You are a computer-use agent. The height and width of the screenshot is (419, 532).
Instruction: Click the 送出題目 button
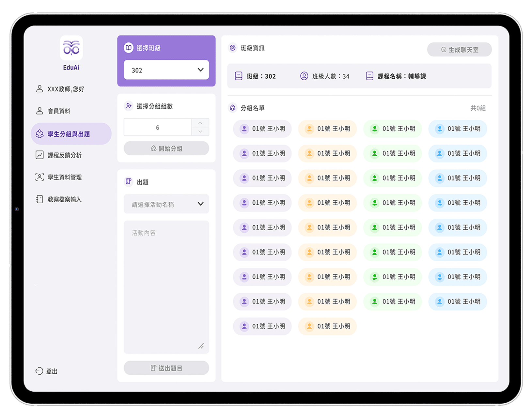coord(166,368)
